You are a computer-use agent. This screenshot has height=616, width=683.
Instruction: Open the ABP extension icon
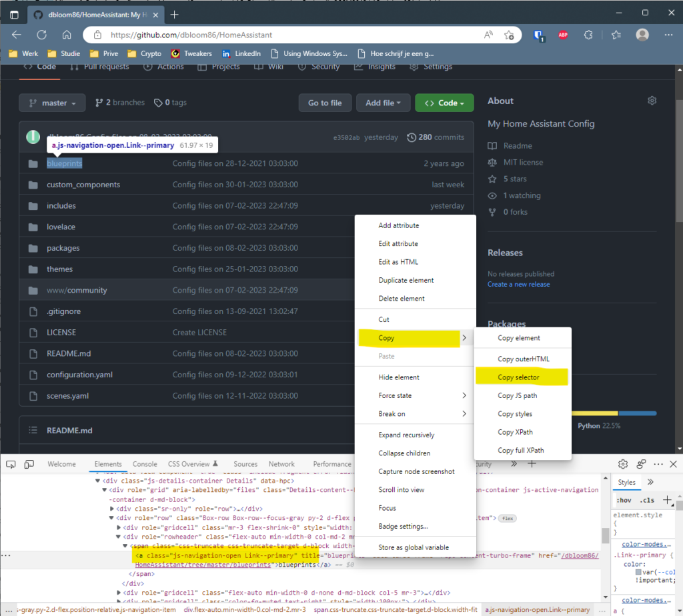(x=563, y=35)
